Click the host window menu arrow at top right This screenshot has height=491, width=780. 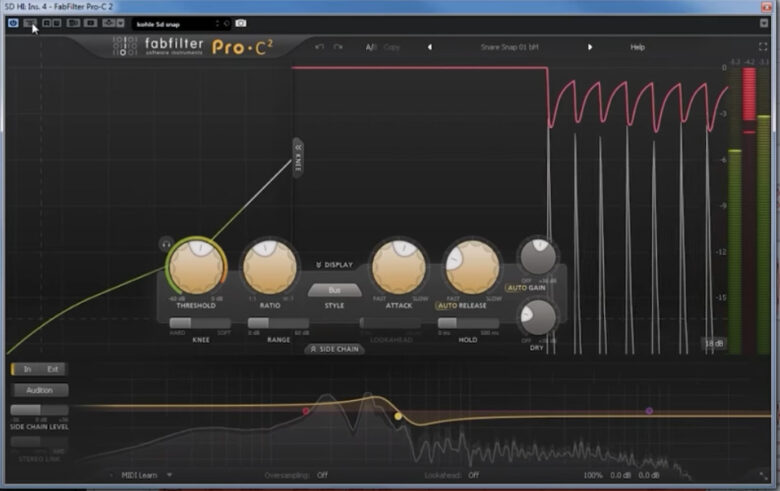(764, 23)
